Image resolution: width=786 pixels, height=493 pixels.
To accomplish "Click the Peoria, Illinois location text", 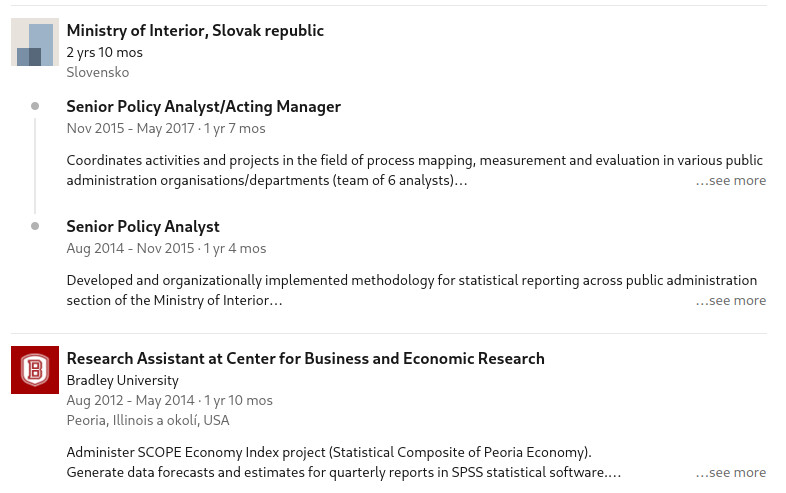I will point(148,420).
